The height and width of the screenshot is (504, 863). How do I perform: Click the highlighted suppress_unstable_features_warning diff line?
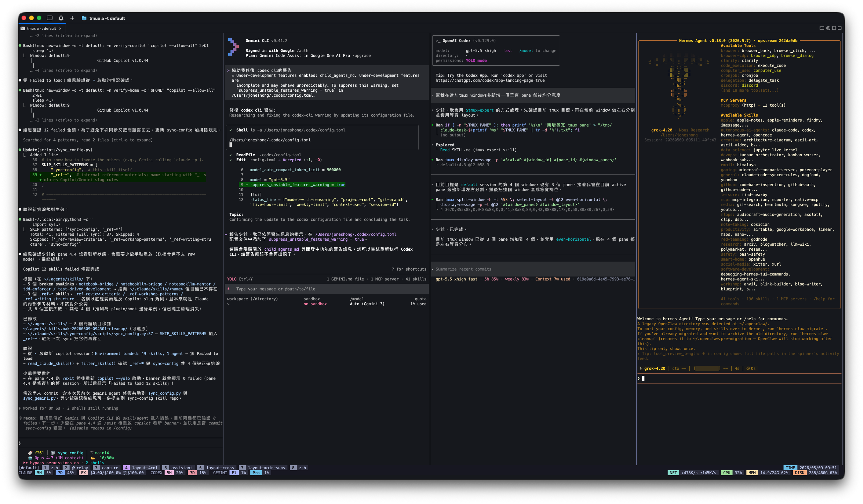292,185
